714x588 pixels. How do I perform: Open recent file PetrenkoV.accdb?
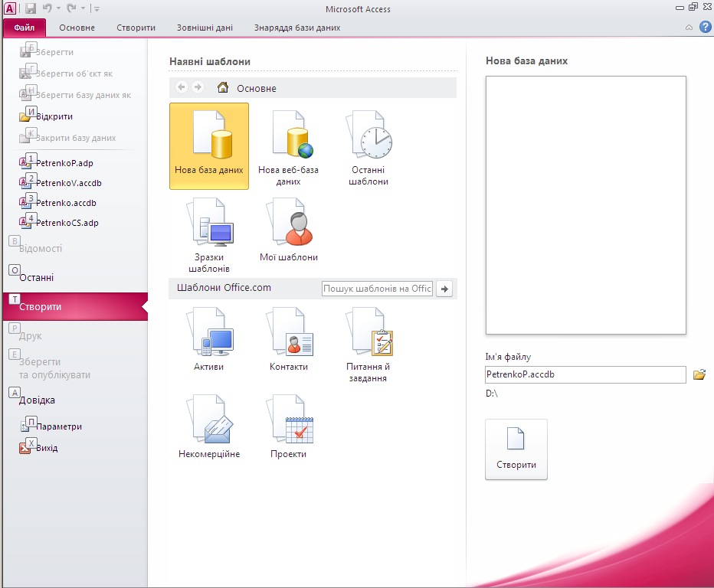pos(68,183)
